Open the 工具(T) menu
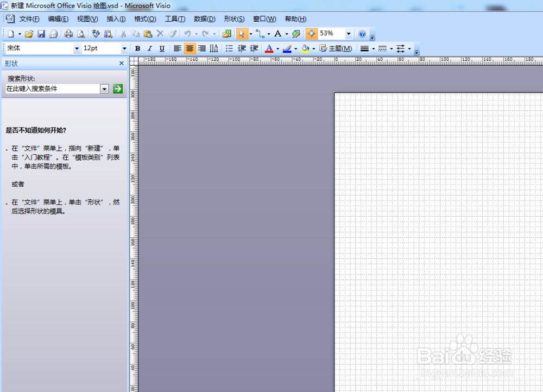543x392 pixels. 175,19
